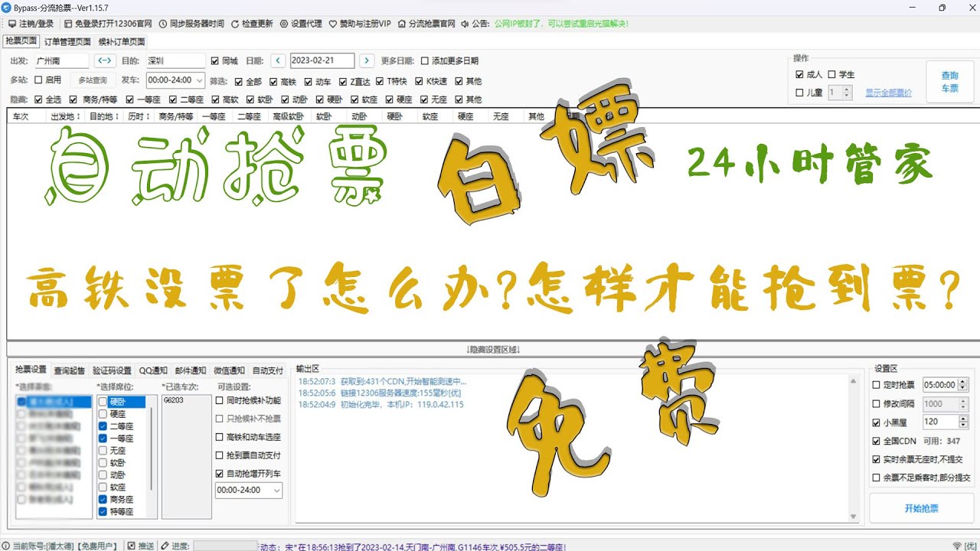Click the 公告 speaker announcement icon

click(x=465, y=24)
